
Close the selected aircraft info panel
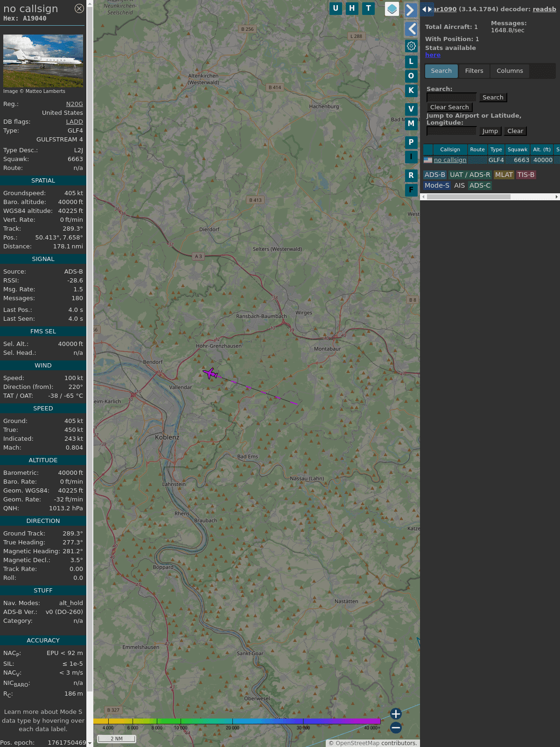click(x=79, y=8)
